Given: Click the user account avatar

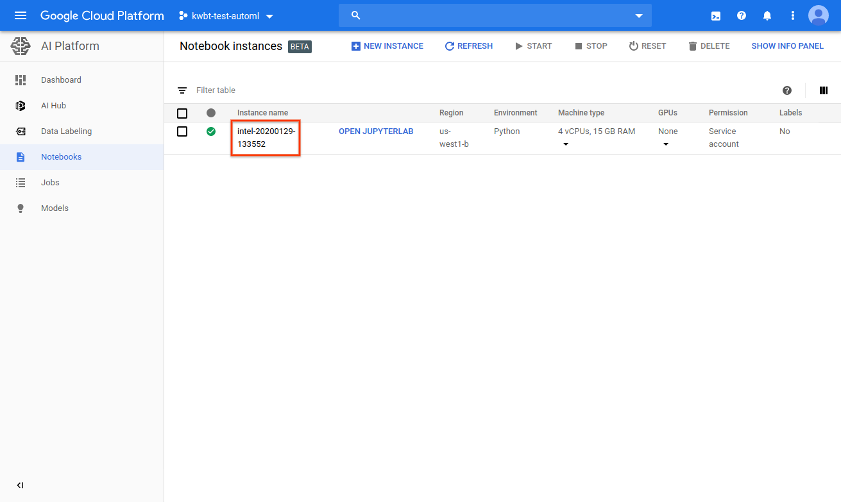Looking at the screenshot, I should (819, 15).
